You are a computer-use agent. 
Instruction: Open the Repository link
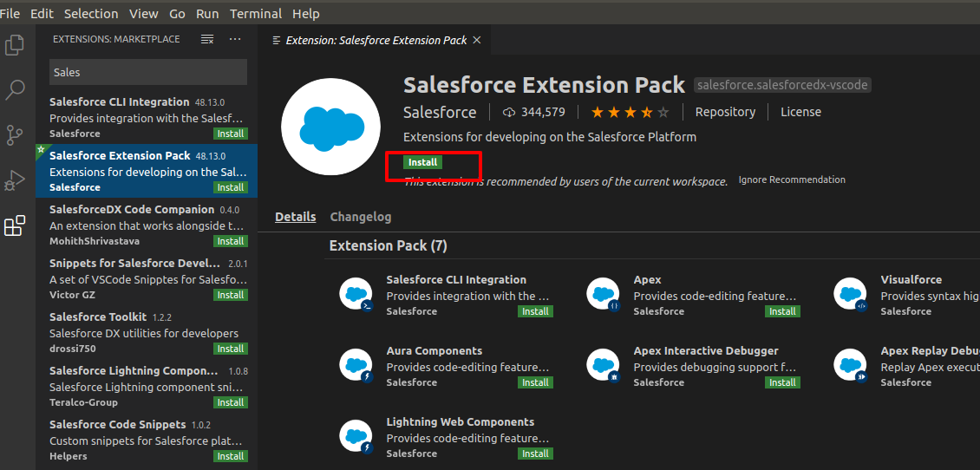(x=725, y=112)
